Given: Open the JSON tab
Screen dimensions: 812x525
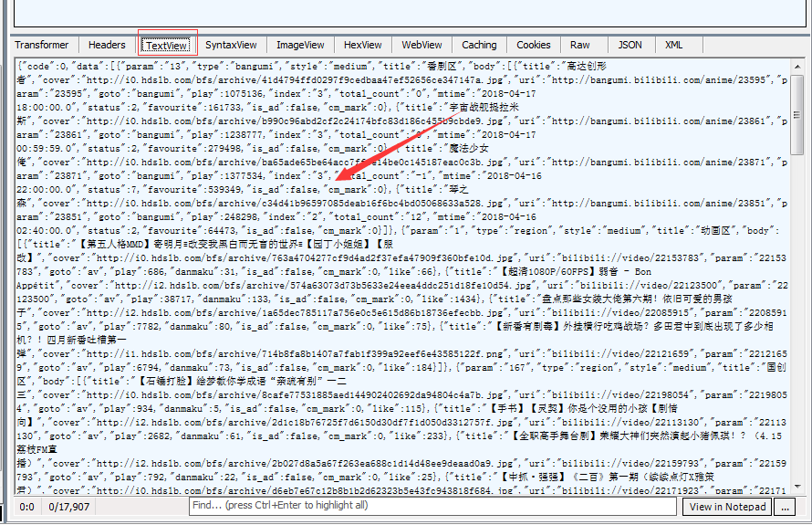Looking at the screenshot, I should [630, 45].
